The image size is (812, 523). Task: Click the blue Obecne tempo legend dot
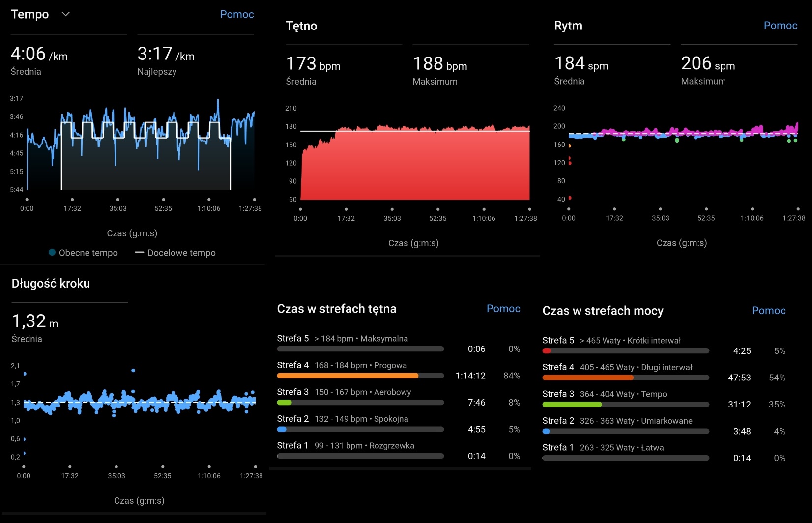coord(52,253)
